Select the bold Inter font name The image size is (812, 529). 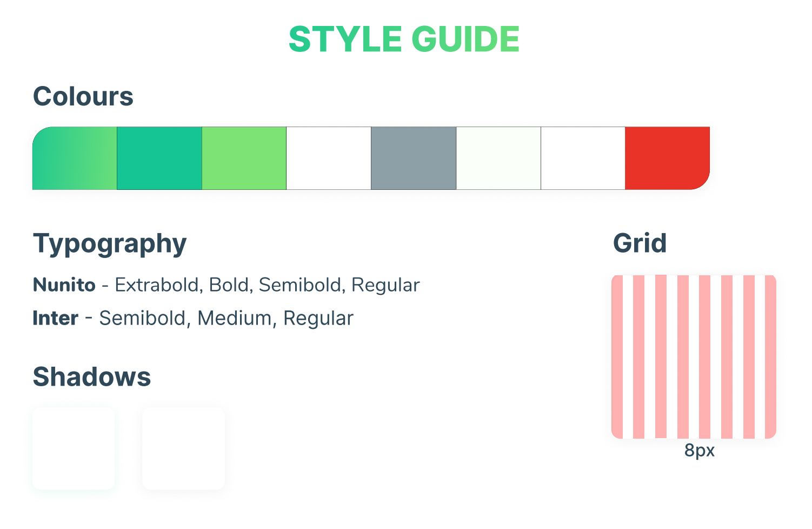pyautogui.click(x=56, y=318)
